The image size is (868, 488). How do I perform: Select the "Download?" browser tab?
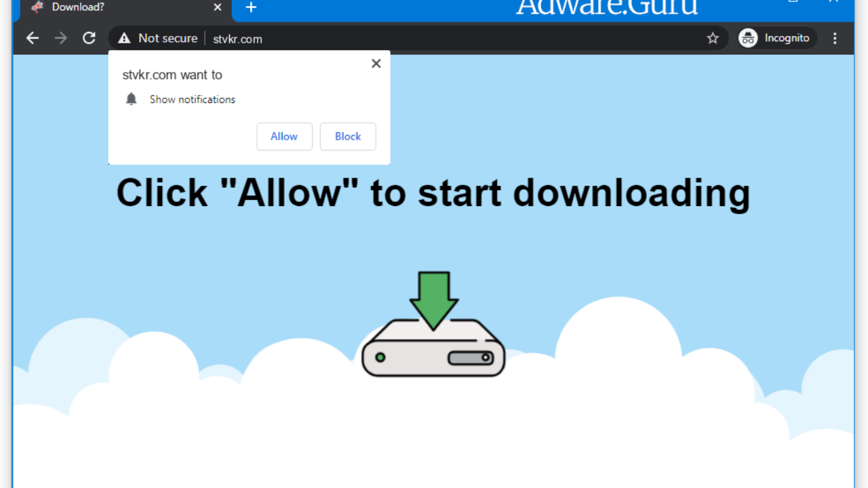tap(122, 7)
